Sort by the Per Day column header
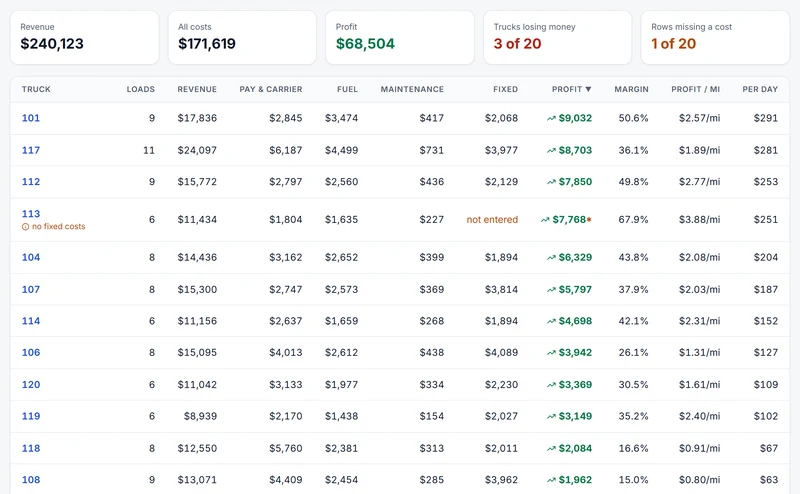Viewport: 800px width, 494px height. pyautogui.click(x=760, y=89)
